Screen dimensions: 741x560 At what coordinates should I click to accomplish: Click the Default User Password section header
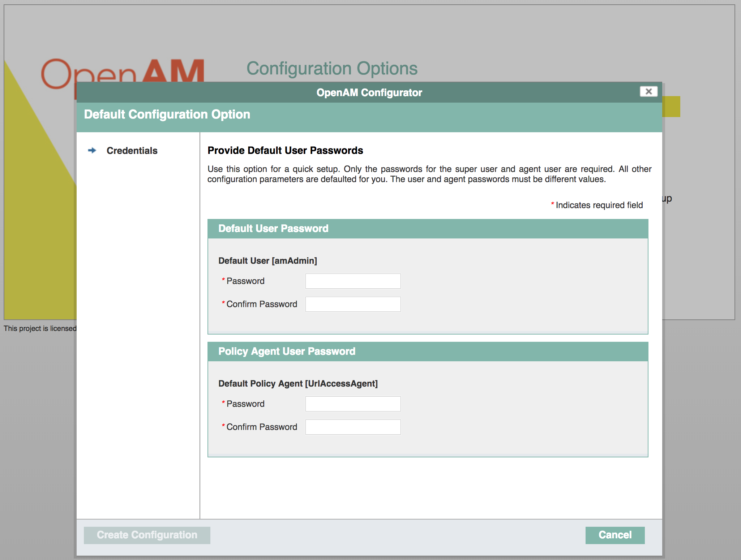coord(273,229)
